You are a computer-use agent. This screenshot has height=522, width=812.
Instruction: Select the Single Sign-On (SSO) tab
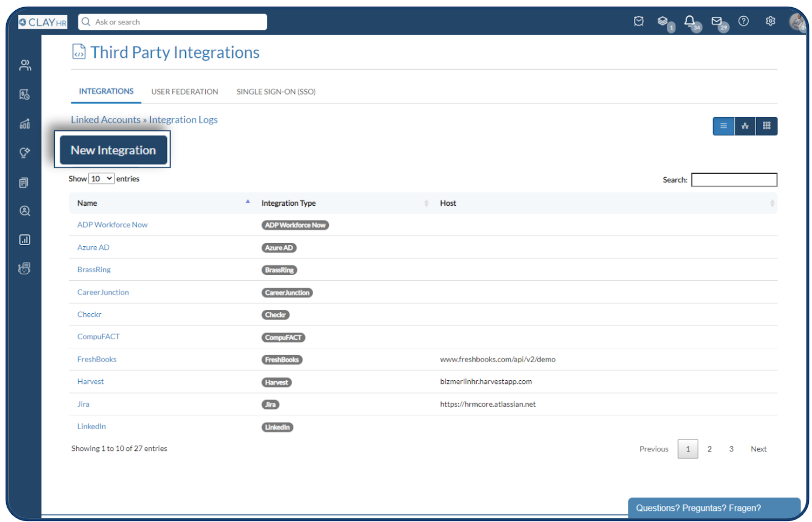click(276, 92)
